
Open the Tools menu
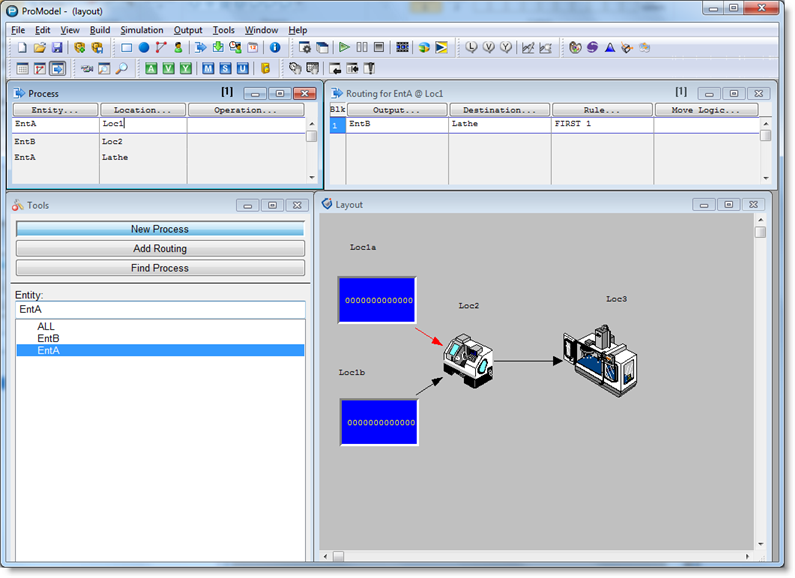(x=224, y=30)
